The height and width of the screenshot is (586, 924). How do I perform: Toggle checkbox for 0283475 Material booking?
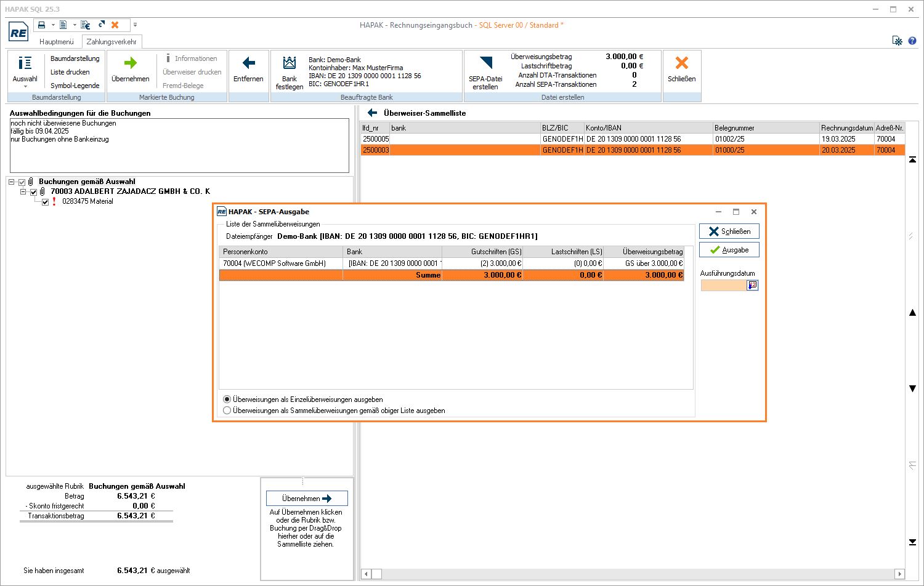(45, 202)
